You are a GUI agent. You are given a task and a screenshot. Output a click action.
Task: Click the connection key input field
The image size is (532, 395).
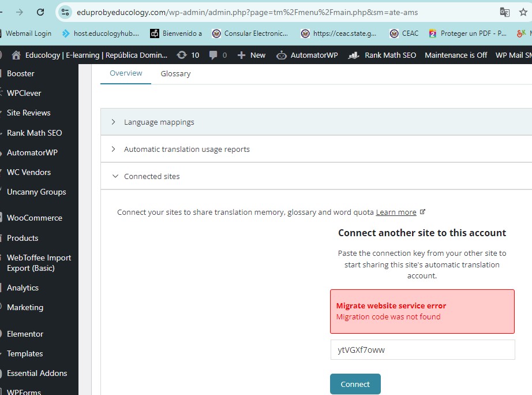coord(423,350)
